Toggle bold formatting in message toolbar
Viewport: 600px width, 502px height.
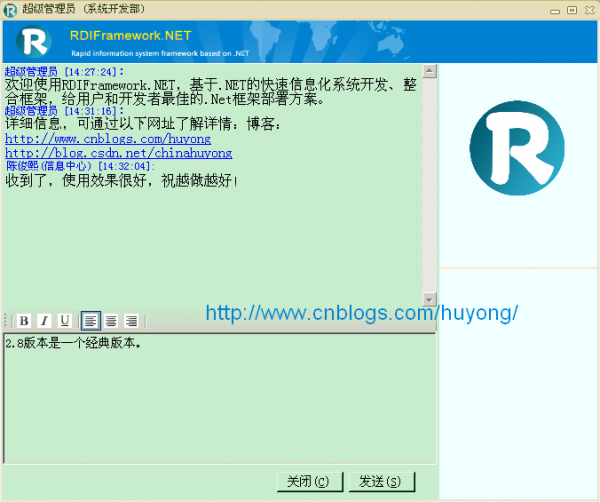[x=24, y=321]
